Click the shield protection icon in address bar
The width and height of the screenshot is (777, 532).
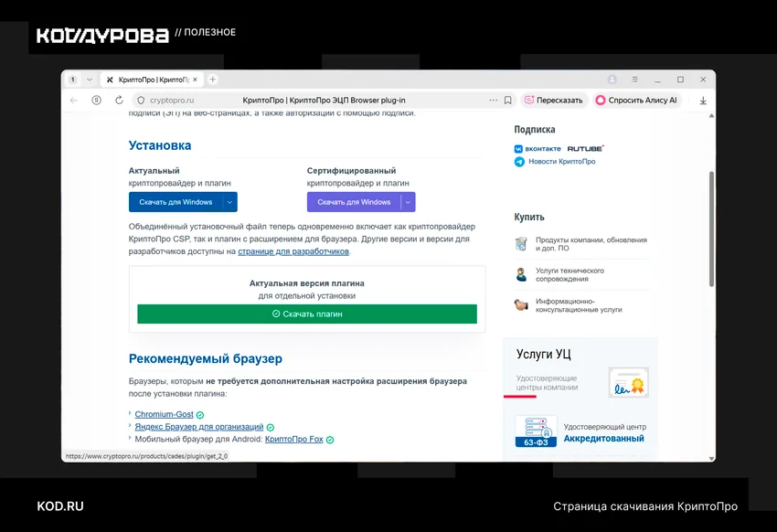tap(141, 100)
